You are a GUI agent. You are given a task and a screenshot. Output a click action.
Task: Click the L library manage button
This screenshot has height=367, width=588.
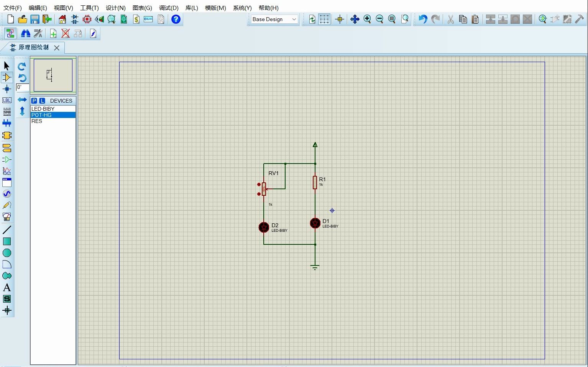tap(42, 101)
